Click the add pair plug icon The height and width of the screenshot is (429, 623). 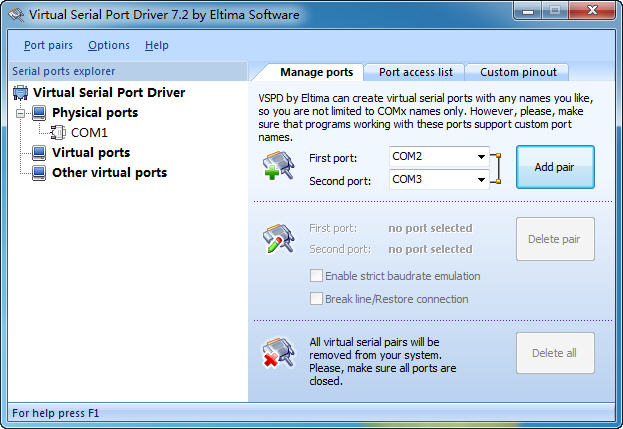pyautogui.click(x=276, y=168)
